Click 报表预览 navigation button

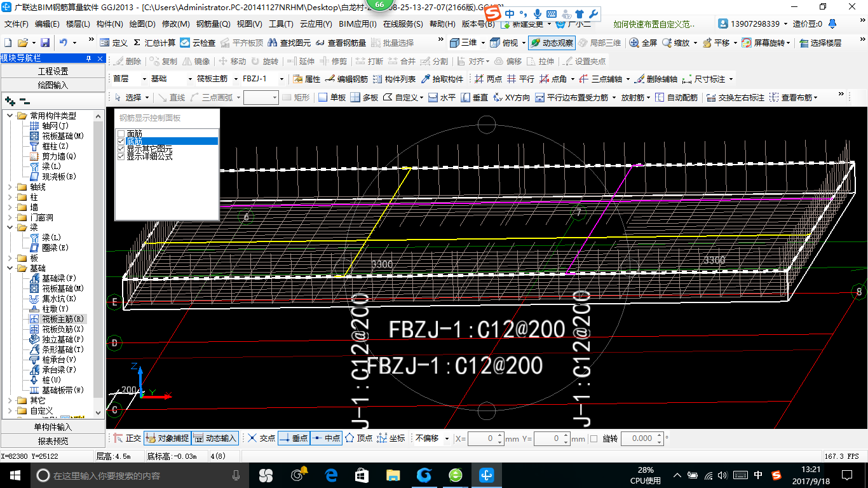[x=53, y=441]
